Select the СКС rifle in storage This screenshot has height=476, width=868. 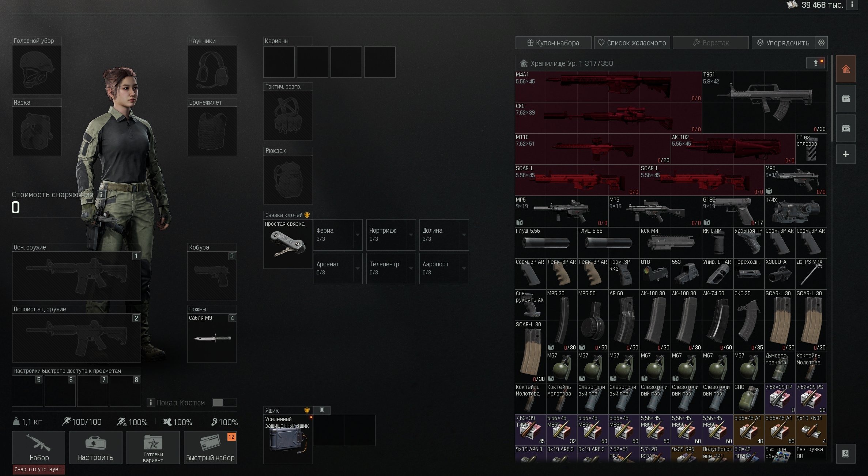tap(608, 117)
